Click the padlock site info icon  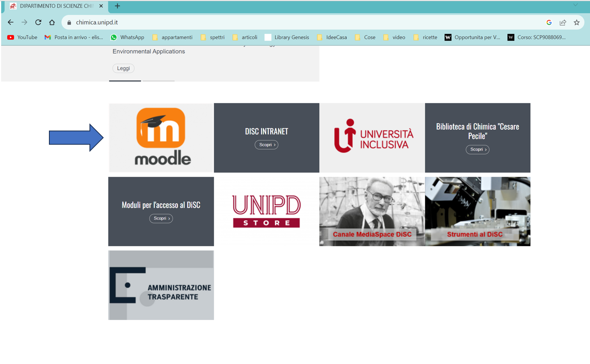[69, 23]
